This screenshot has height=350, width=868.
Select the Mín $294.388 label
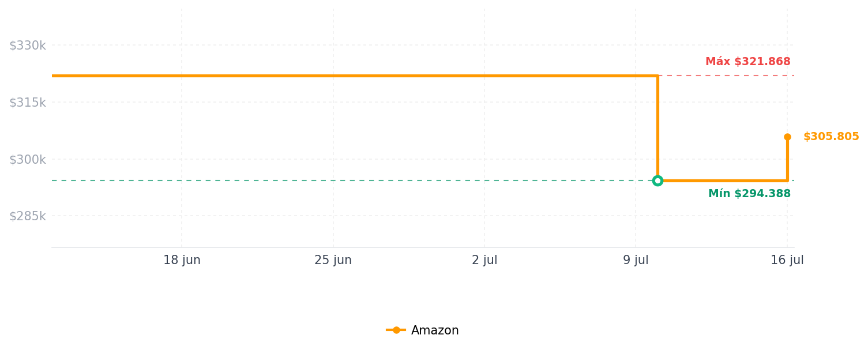pyautogui.click(x=749, y=194)
